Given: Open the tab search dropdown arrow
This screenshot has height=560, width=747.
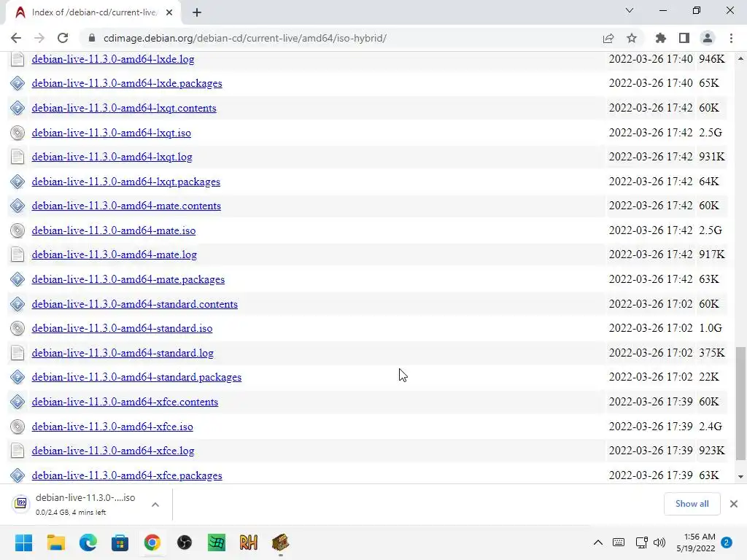Looking at the screenshot, I should coord(630,10).
